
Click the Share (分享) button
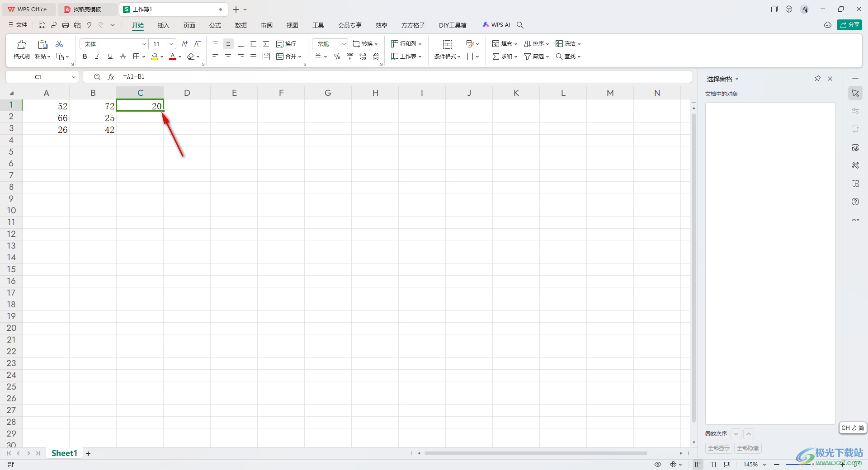849,25
